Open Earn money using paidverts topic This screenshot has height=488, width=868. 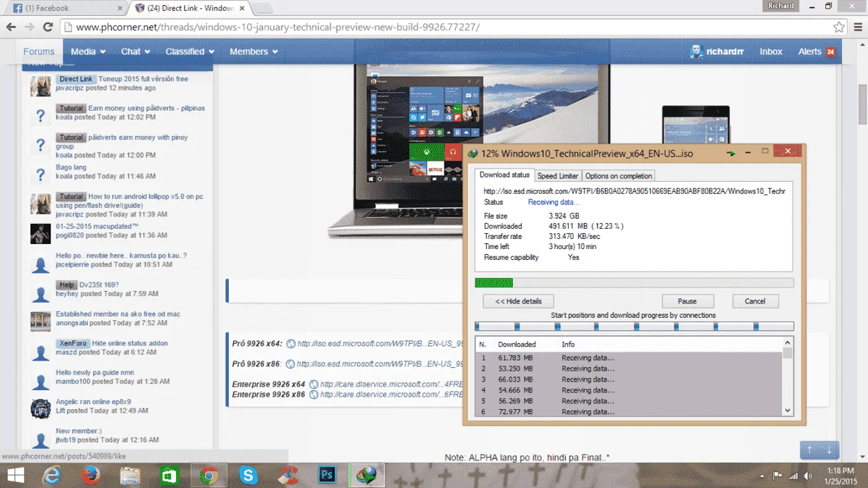pos(146,108)
